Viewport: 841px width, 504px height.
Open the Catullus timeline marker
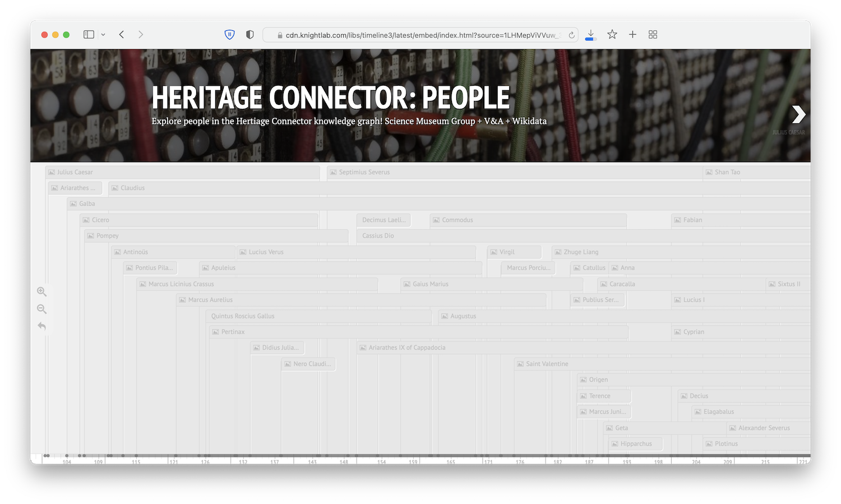tap(589, 267)
